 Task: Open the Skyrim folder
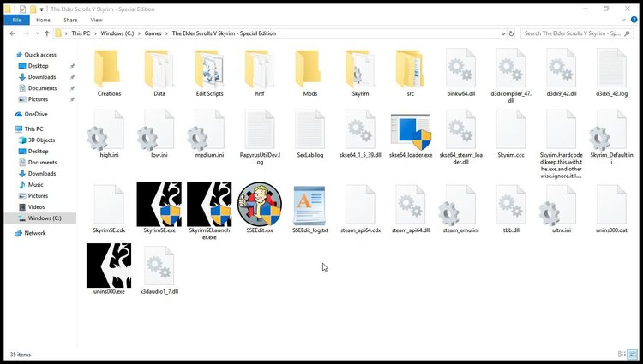click(360, 73)
